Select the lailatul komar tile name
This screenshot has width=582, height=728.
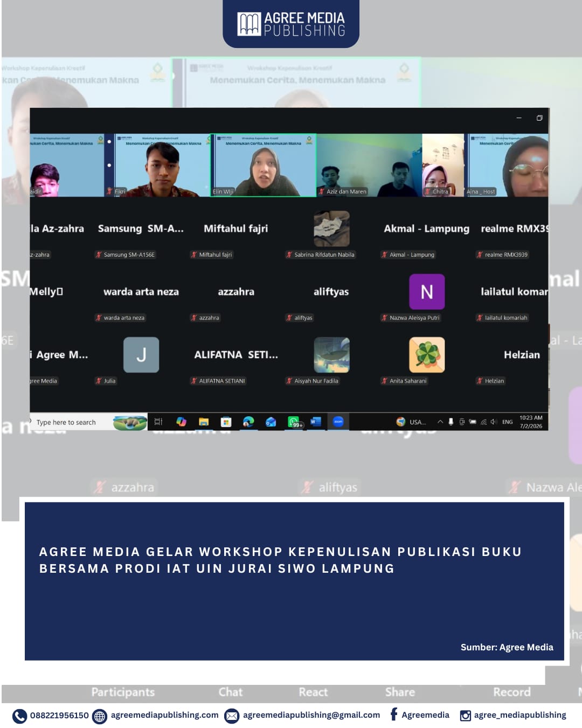click(x=515, y=292)
